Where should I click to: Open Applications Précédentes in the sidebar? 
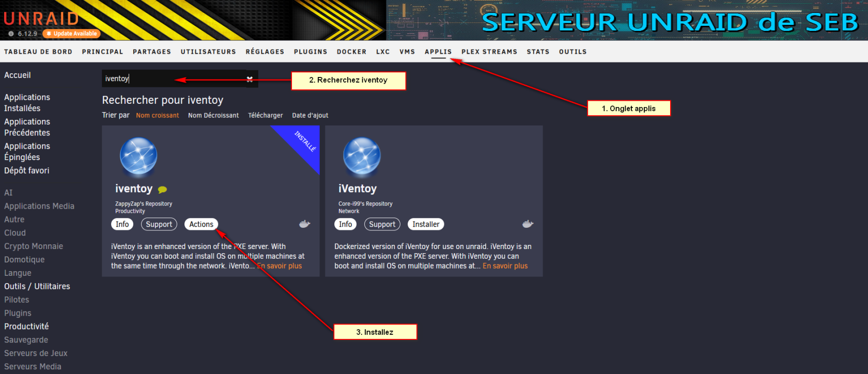27,127
